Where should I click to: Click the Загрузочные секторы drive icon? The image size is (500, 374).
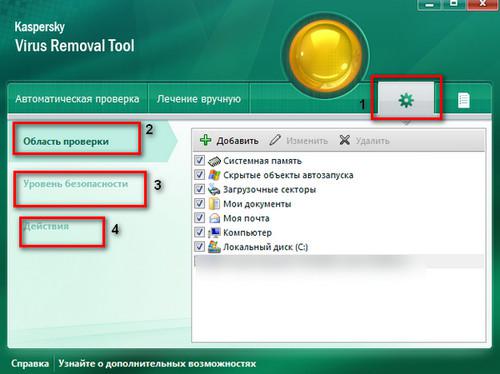[214, 189]
